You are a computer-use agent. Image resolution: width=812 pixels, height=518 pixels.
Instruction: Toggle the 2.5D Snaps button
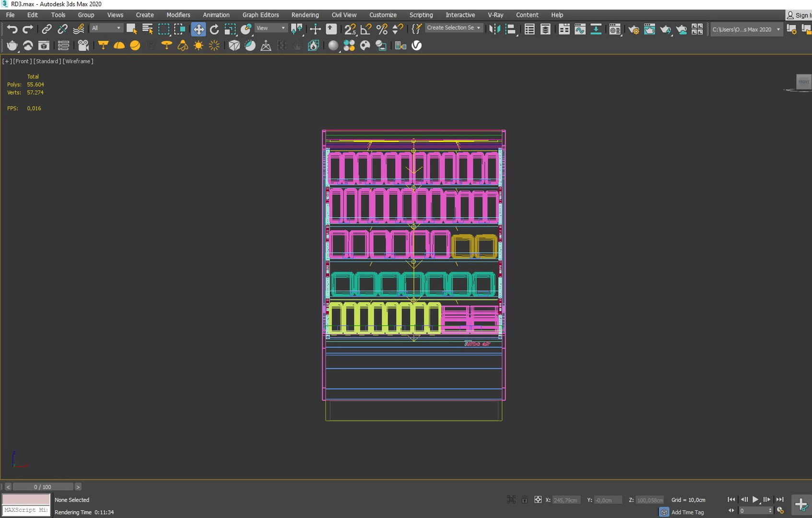pos(350,29)
